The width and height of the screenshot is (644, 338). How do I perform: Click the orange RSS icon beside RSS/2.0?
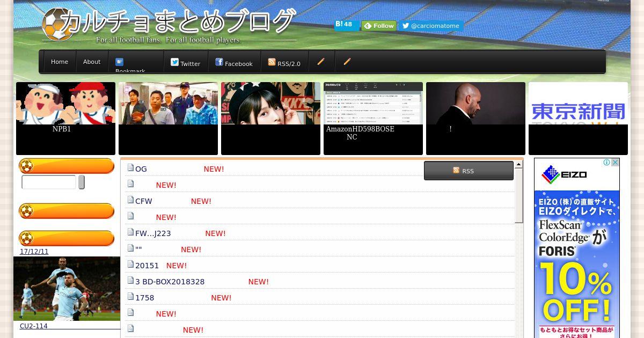pos(272,62)
